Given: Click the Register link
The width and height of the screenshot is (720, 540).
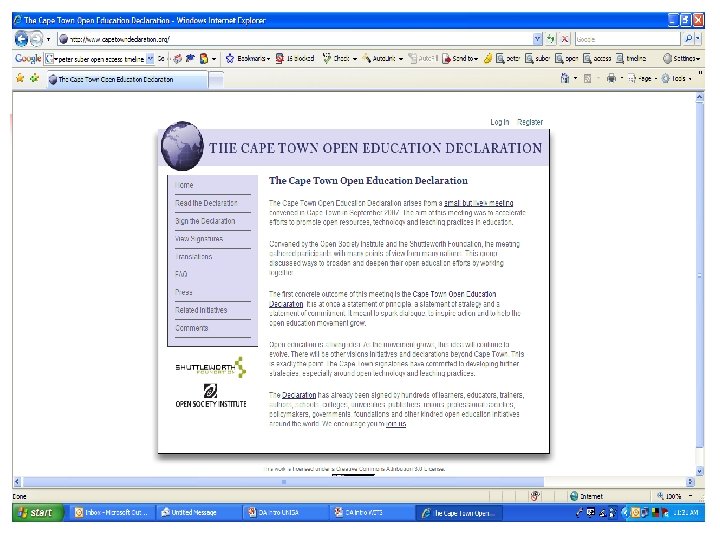Looking at the screenshot, I should (x=530, y=122).
